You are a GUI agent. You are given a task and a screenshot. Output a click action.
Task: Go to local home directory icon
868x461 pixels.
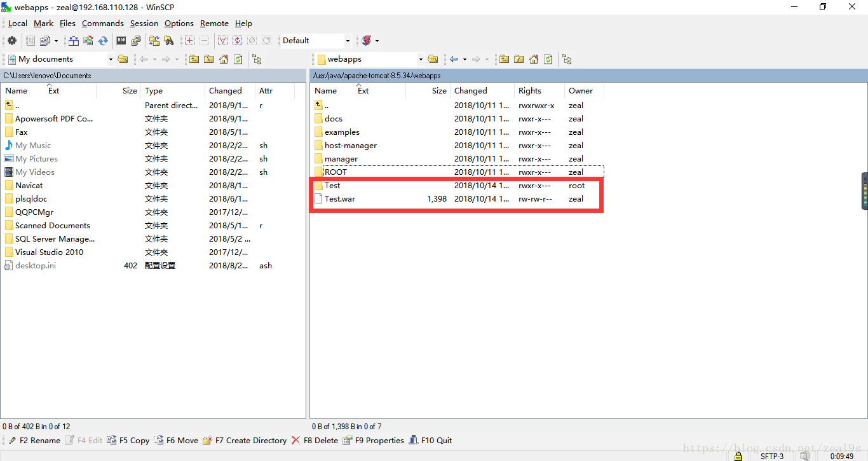click(224, 59)
